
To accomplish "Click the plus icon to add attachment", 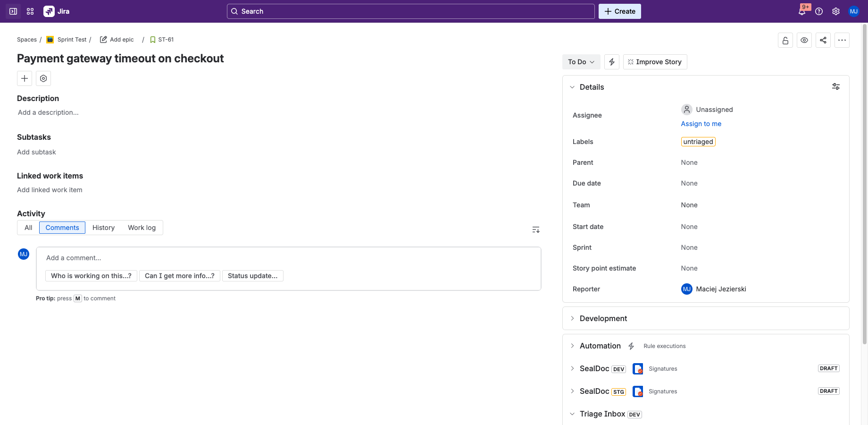I will tap(24, 78).
